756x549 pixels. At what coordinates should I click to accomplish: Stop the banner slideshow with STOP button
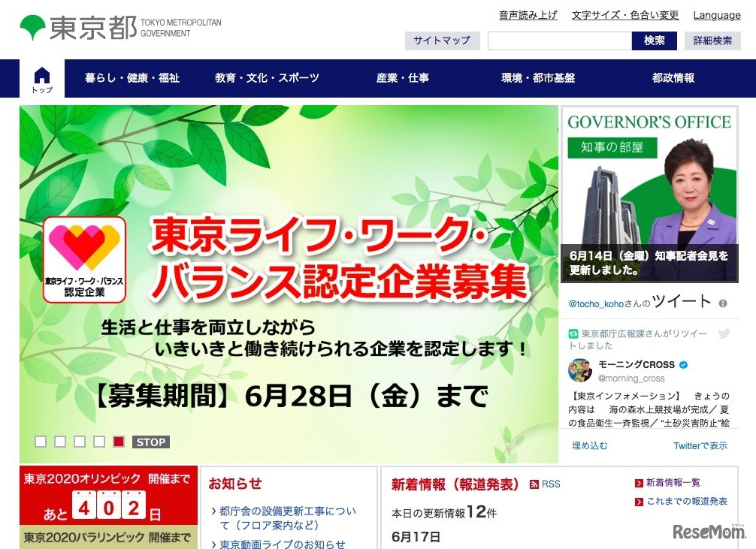[151, 442]
